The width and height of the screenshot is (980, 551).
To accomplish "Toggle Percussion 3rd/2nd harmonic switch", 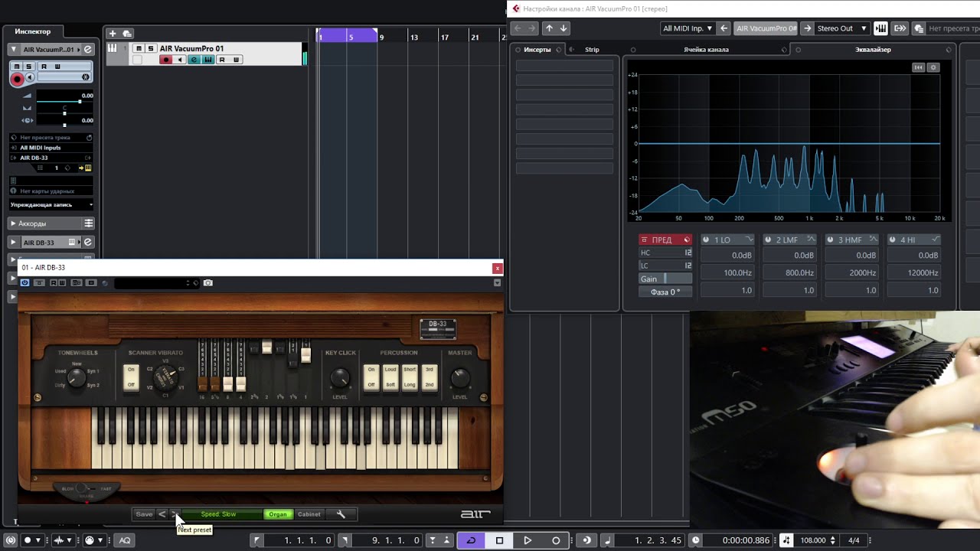I will 430,377.
